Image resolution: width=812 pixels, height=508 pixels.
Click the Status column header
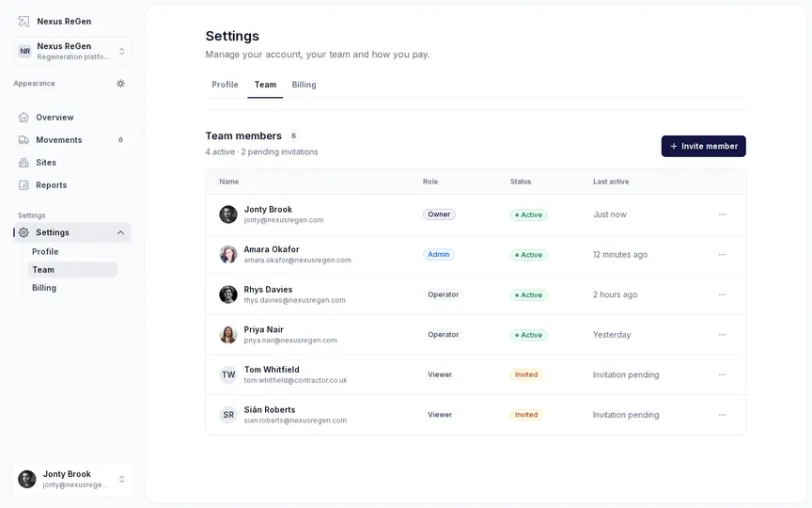click(x=521, y=182)
